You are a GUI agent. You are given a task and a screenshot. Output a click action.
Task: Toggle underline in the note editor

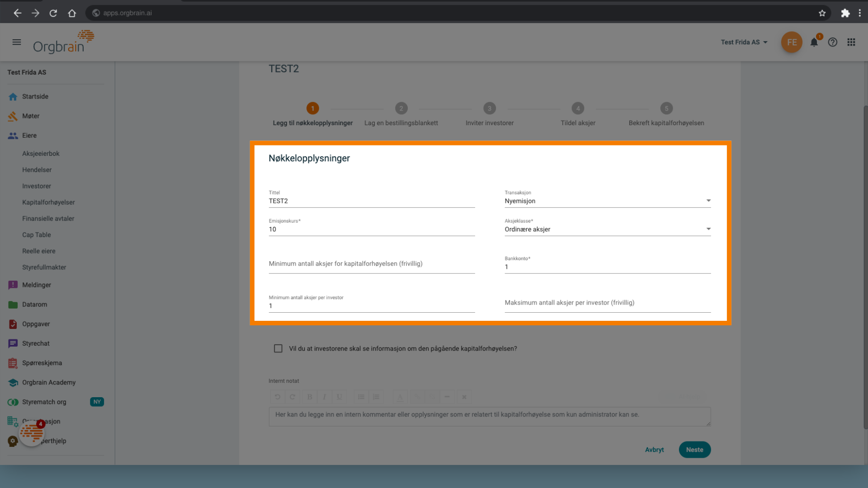click(x=339, y=397)
